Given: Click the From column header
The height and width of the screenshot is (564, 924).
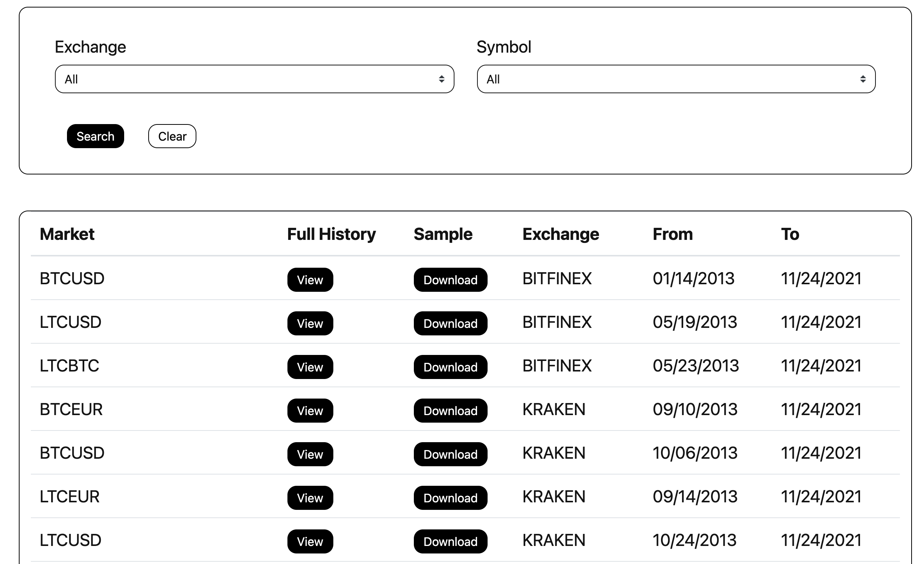Looking at the screenshot, I should point(672,234).
